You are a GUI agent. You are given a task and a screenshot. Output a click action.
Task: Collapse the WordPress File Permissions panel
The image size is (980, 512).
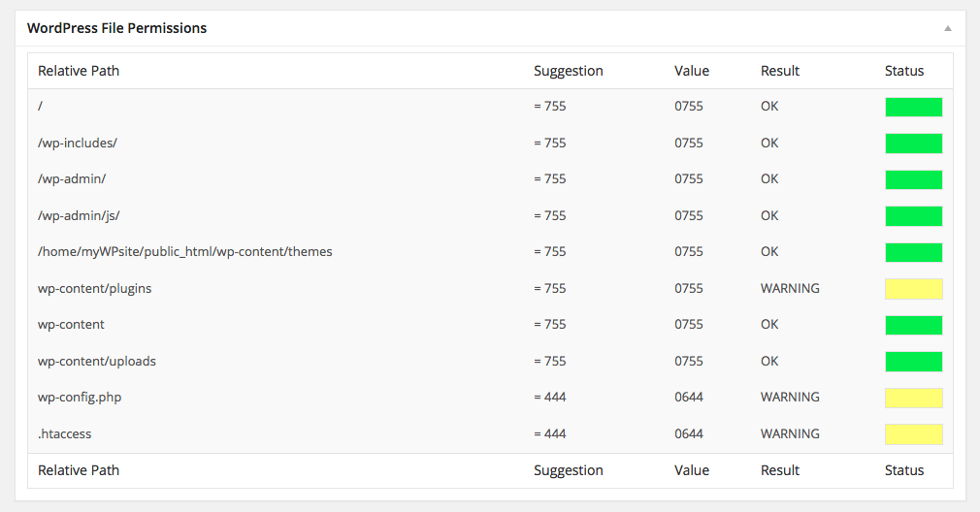[948, 28]
